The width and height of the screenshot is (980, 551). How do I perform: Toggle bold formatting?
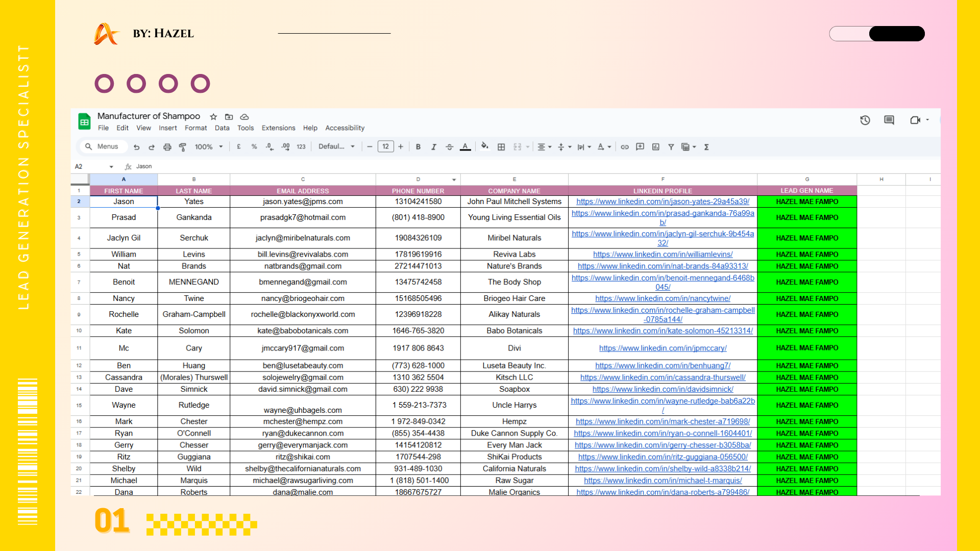[x=418, y=147]
